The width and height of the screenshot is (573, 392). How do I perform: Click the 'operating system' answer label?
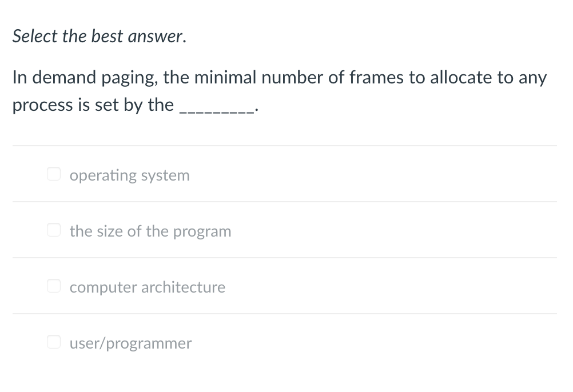click(129, 175)
